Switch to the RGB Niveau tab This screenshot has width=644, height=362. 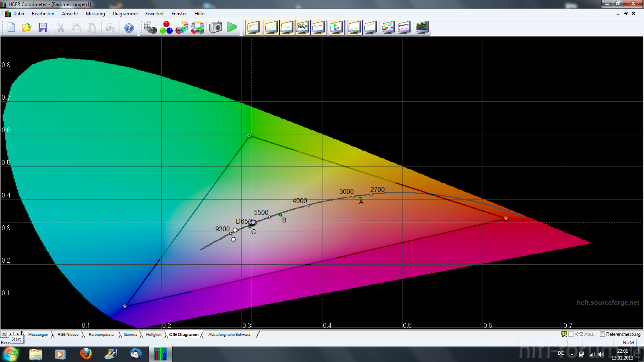pos(68,335)
